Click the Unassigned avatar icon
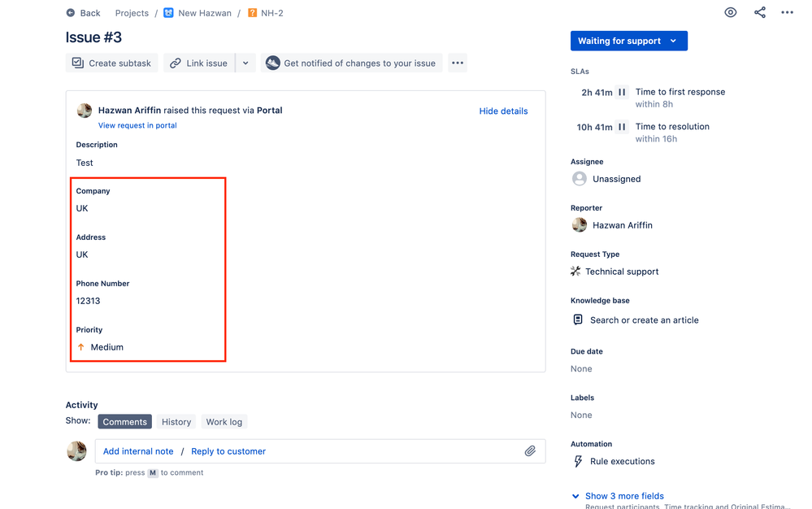Screen dimensions: 812x509 coord(579,179)
